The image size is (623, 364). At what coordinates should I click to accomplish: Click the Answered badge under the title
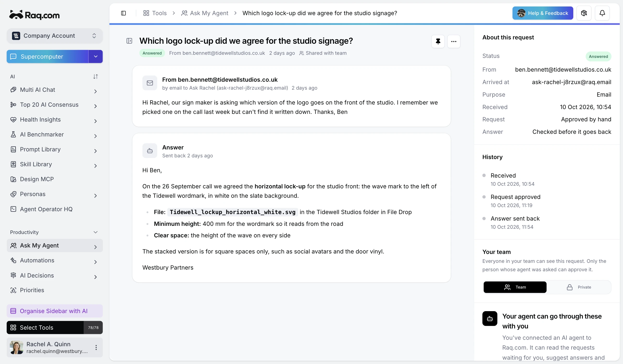tap(152, 53)
